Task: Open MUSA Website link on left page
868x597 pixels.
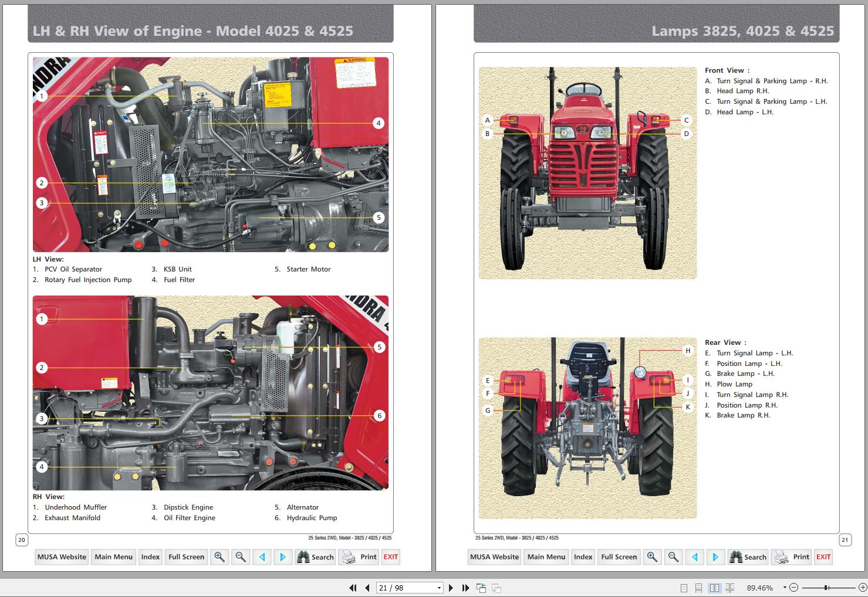Action: pos(62,557)
